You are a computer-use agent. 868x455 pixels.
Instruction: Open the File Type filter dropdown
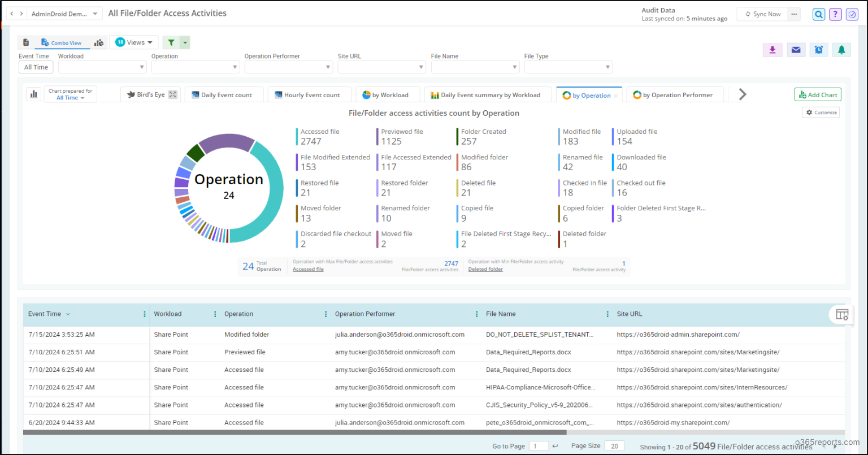(x=568, y=67)
